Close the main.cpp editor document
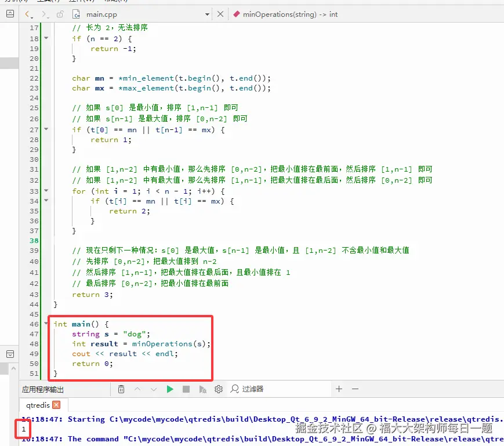The width and height of the screenshot is (504, 446). pyautogui.click(x=220, y=14)
